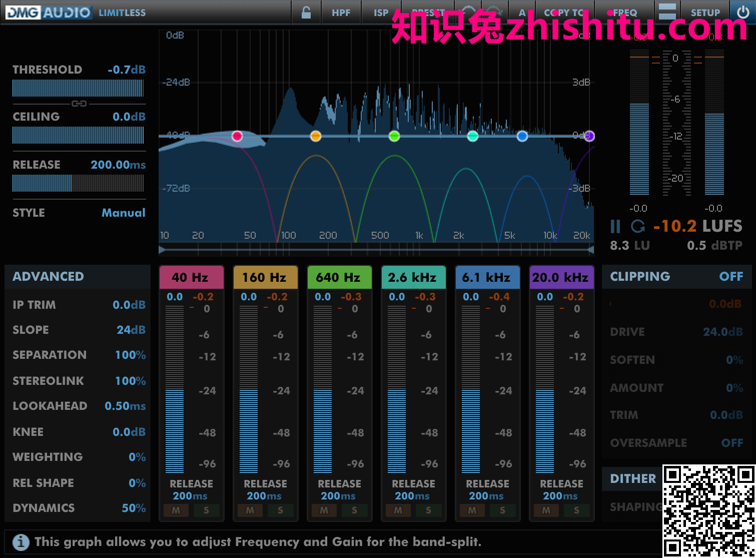Open the Style Manual selector
756x558 pixels.
(124, 213)
